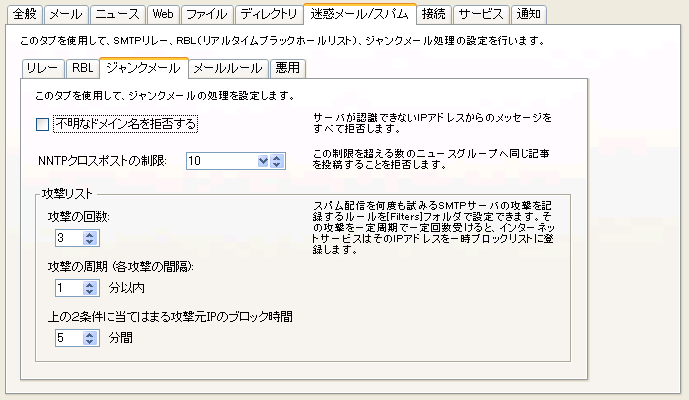Go to the ニュース tab
Image resolution: width=689 pixels, height=400 pixels.
click(x=116, y=14)
